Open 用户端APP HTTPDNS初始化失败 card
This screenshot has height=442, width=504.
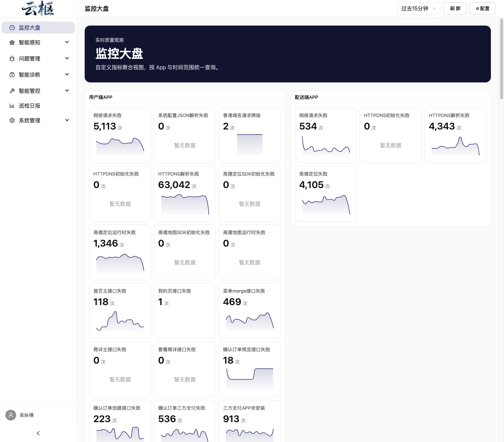point(120,194)
